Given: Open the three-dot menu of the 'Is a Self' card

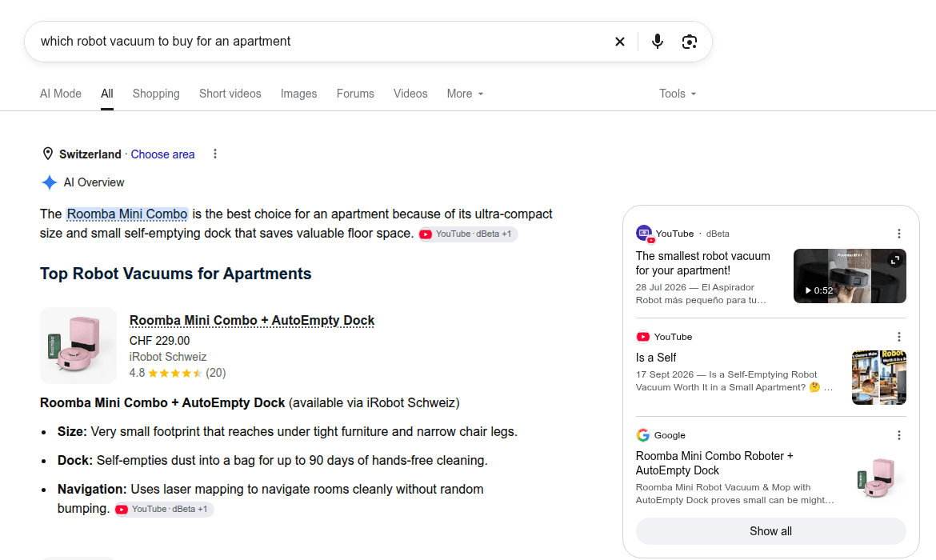Looking at the screenshot, I should coord(898,337).
